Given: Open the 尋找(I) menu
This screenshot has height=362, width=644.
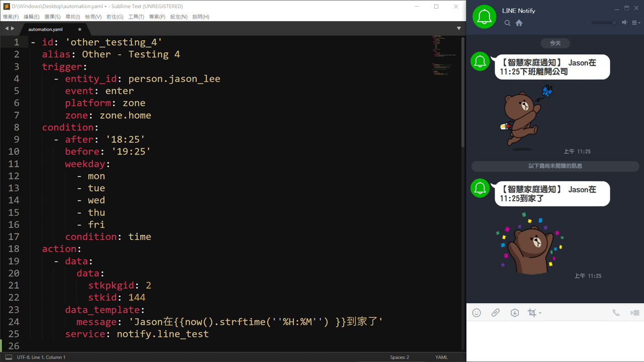Looking at the screenshot, I should click(x=73, y=17).
